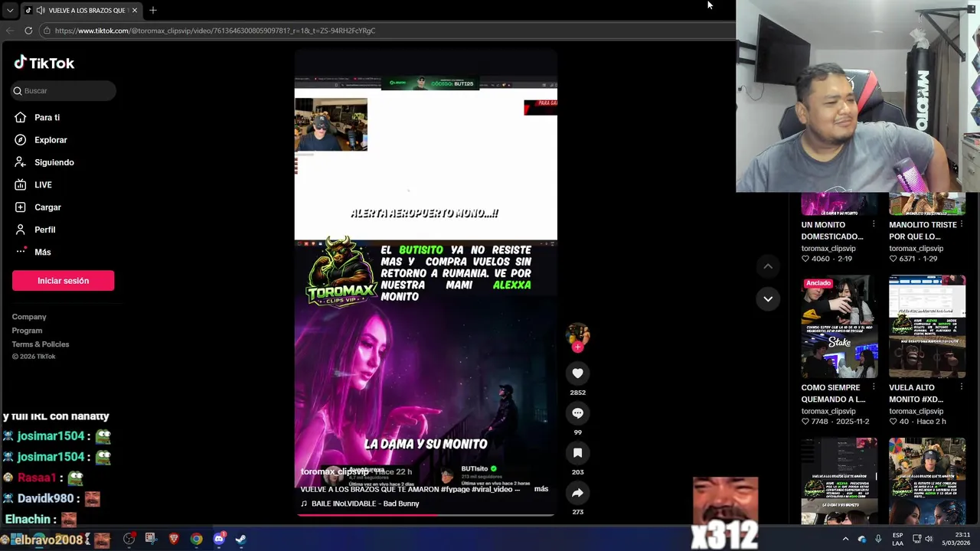Open options for MANOLITO TRISTE video
Viewport: 980px width, 551px height.
point(962,225)
